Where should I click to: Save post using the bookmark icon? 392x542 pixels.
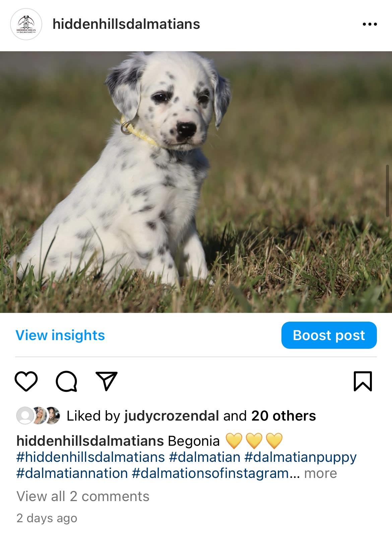coord(363,381)
